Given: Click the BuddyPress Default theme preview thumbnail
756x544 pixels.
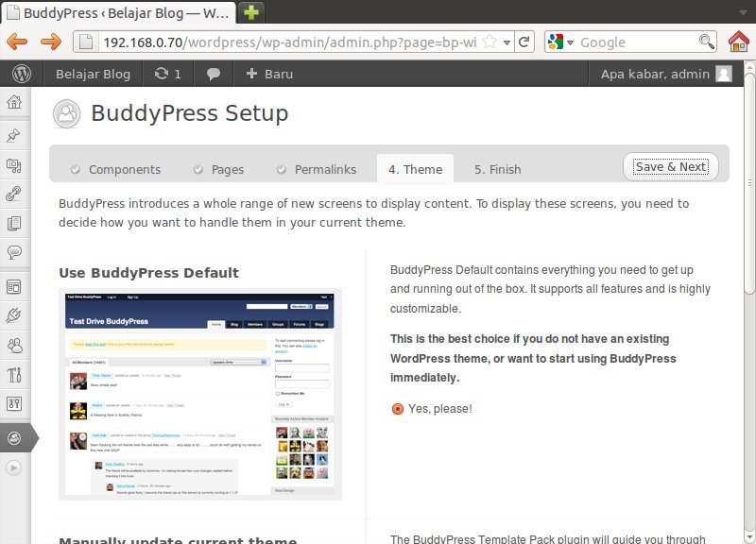Looking at the screenshot, I should 200,394.
